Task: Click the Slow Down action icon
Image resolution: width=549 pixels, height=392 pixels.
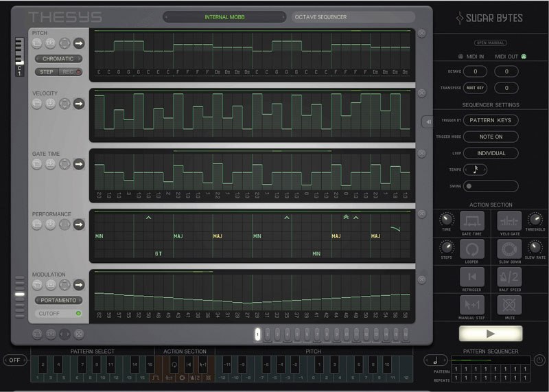Action: coord(509,249)
